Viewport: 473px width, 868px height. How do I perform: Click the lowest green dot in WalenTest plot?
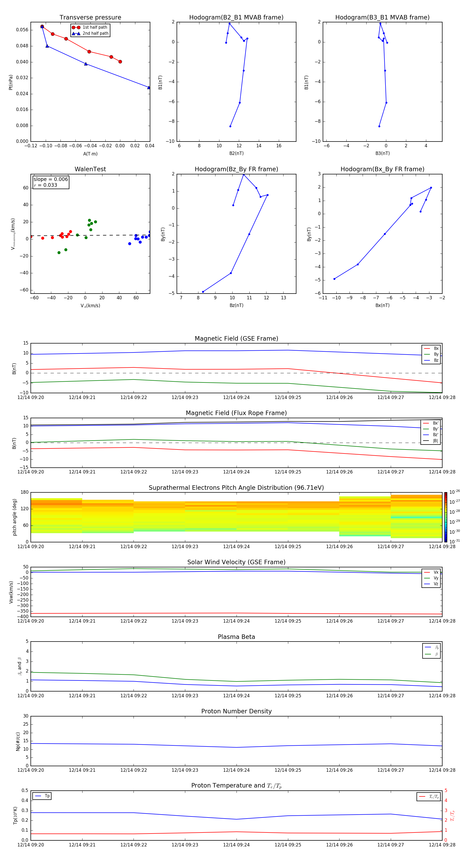coord(59,253)
